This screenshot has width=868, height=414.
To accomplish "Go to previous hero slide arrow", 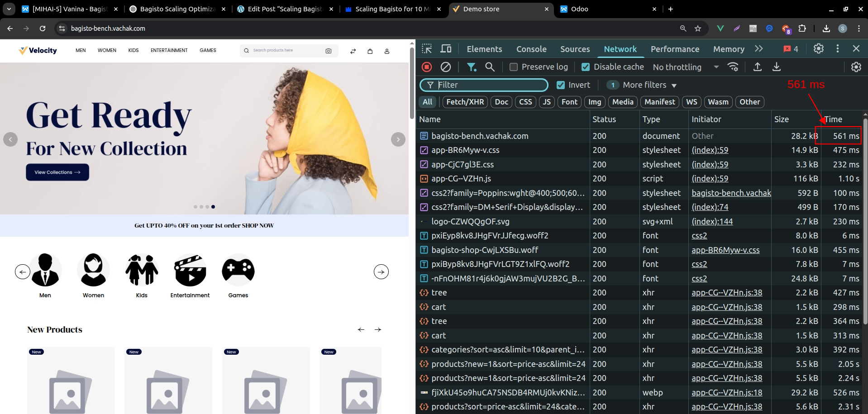I will [x=10, y=139].
